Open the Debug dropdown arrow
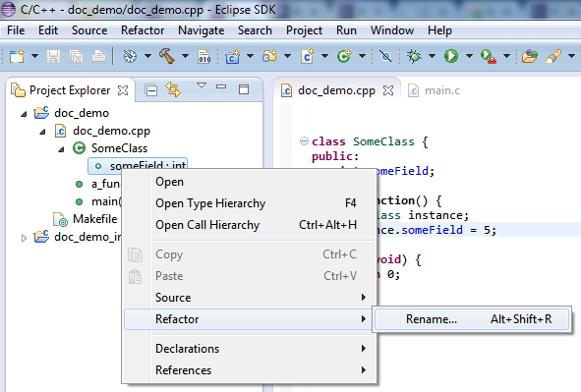 click(x=432, y=56)
